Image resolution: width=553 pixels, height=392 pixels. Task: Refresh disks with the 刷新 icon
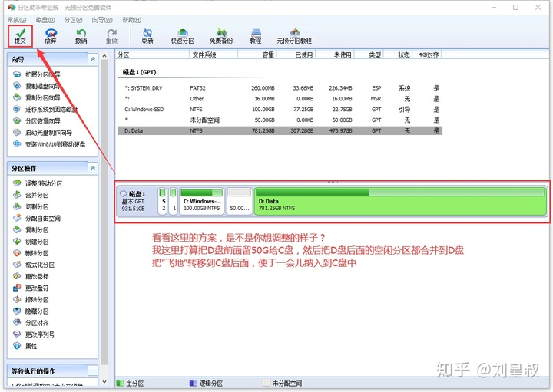tap(147, 36)
